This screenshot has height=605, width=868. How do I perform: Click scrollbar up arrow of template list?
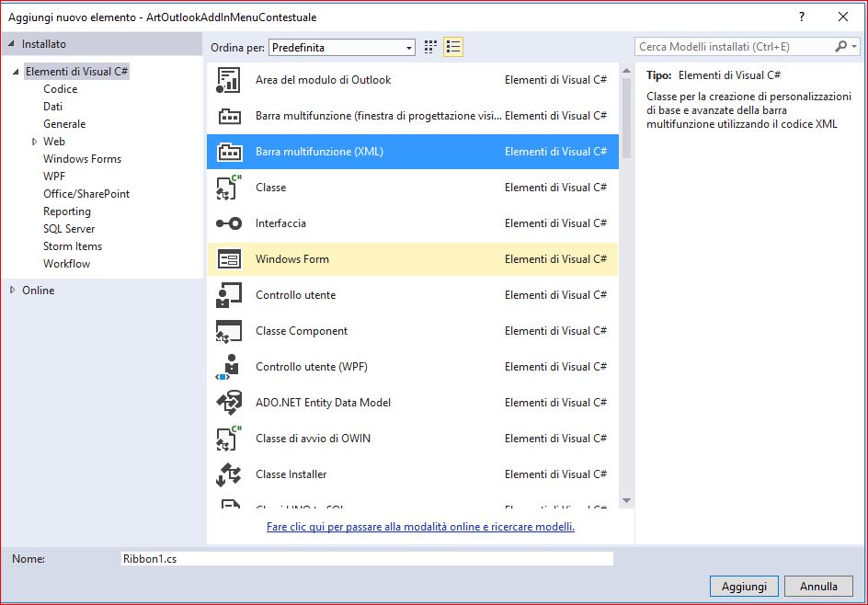pyautogui.click(x=627, y=70)
